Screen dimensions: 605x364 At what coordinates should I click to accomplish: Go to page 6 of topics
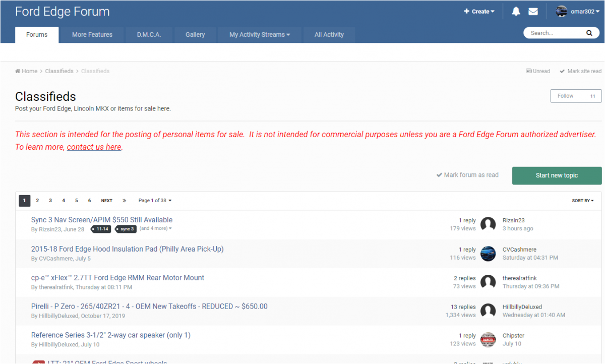click(x=90, y=201)
